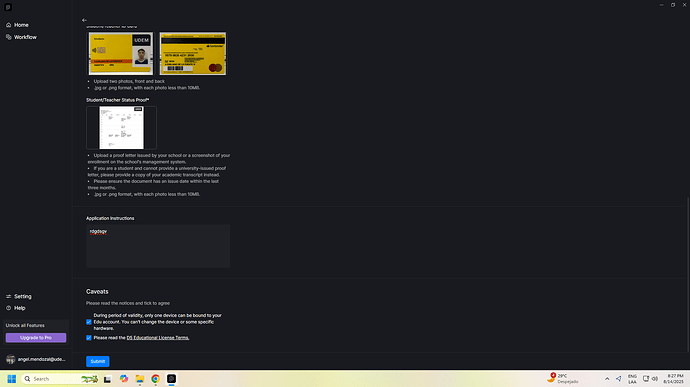
Task: Click the back arrow icon
Action: [x=84, y=20]
